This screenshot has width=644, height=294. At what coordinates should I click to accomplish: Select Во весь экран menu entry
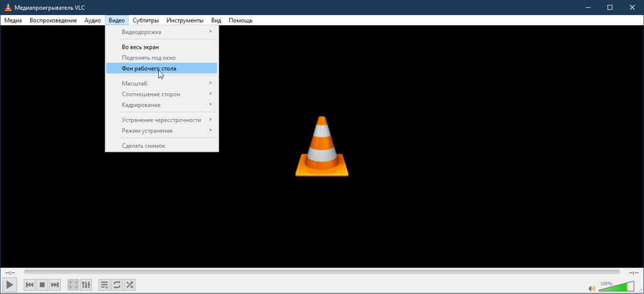click(162, 47)
